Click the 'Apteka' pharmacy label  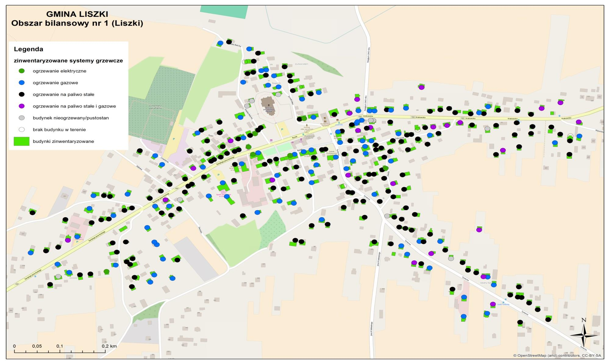tap(333, 117)
